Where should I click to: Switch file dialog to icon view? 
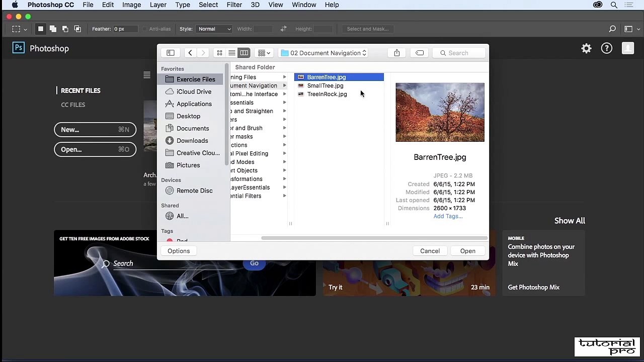pos(219,53)
